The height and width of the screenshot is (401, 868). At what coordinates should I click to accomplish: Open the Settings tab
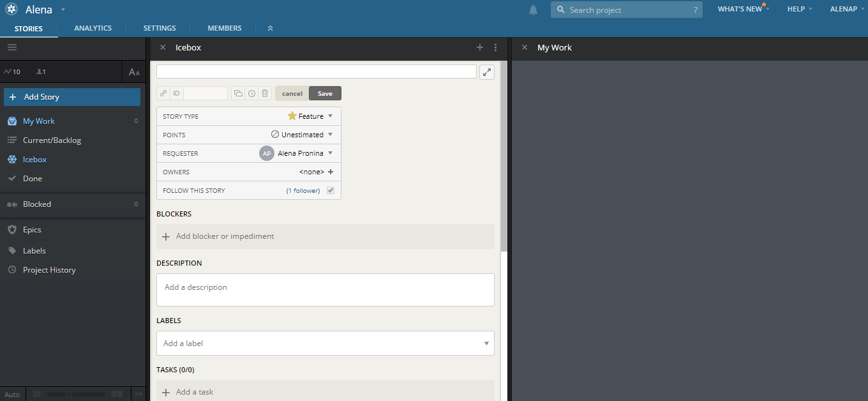pyautogui.click(x=160, y=28)
